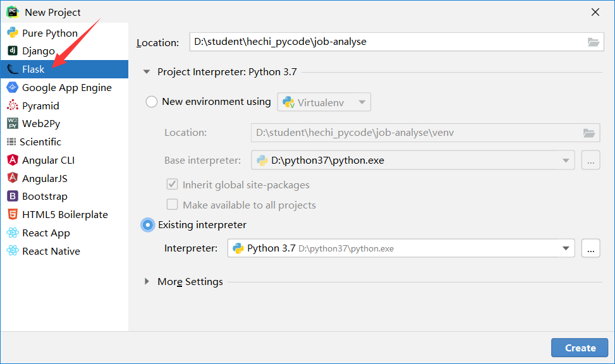Click the project Location text field
615x364 pixels.
386,42
